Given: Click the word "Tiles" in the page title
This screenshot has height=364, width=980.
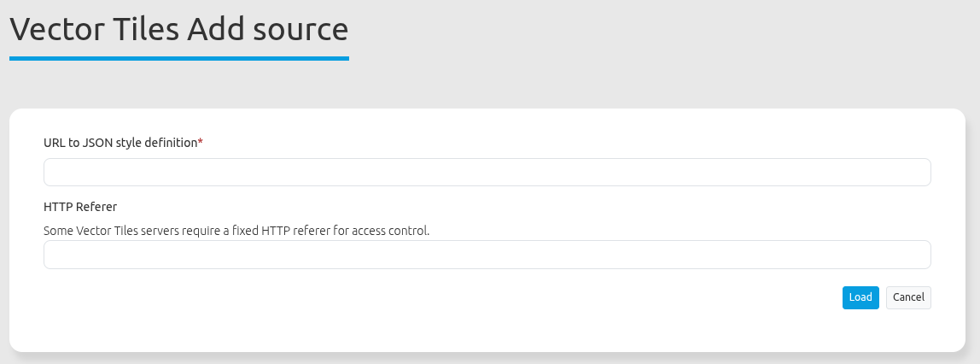Looking at the screenshot, I should click(x=149, y=29).
